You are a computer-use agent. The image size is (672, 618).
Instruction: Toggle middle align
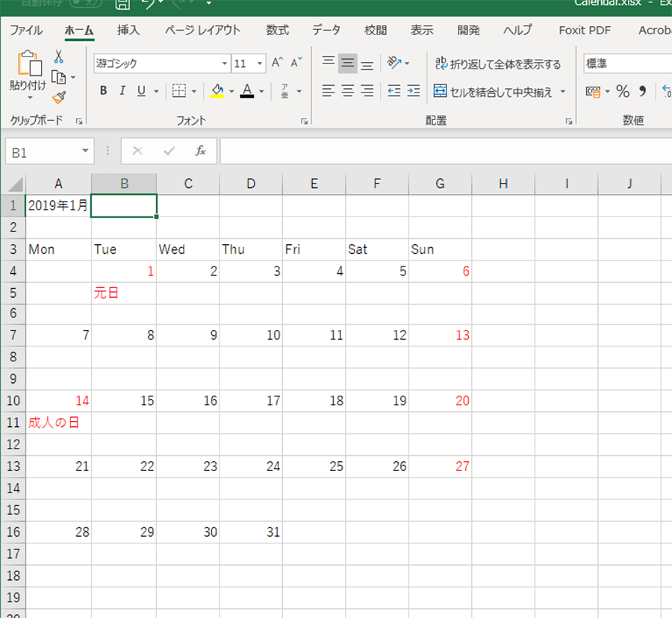(x=347, y=63)
